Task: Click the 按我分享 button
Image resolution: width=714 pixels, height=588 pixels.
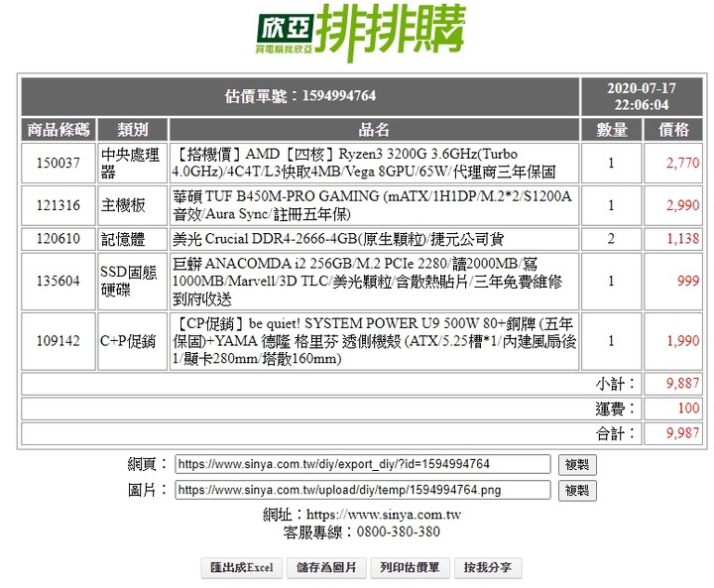Action: tap(488, 567)
